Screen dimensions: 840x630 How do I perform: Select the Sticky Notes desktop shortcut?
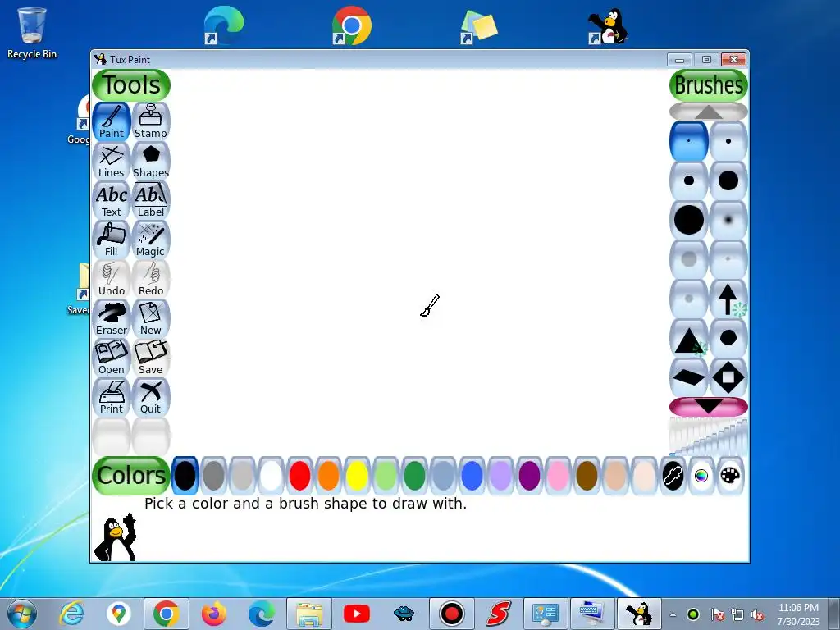(x=479, y=25)
